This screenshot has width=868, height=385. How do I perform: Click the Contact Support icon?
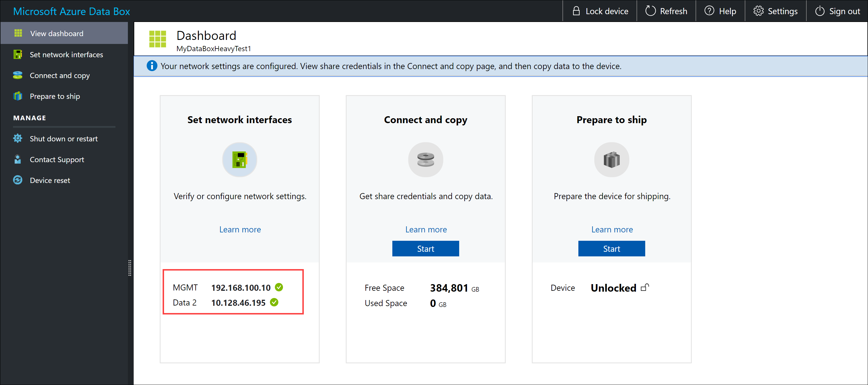coord(17,159)
